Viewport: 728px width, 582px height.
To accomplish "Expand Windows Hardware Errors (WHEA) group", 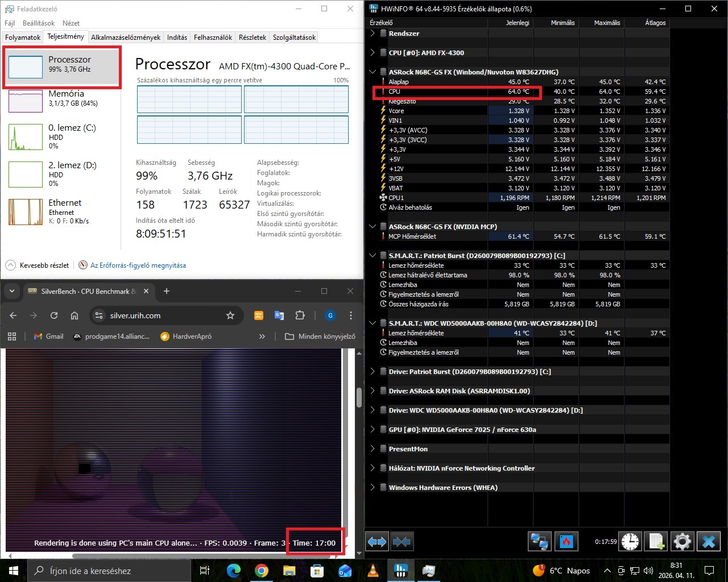I will (x=373, y=487).
